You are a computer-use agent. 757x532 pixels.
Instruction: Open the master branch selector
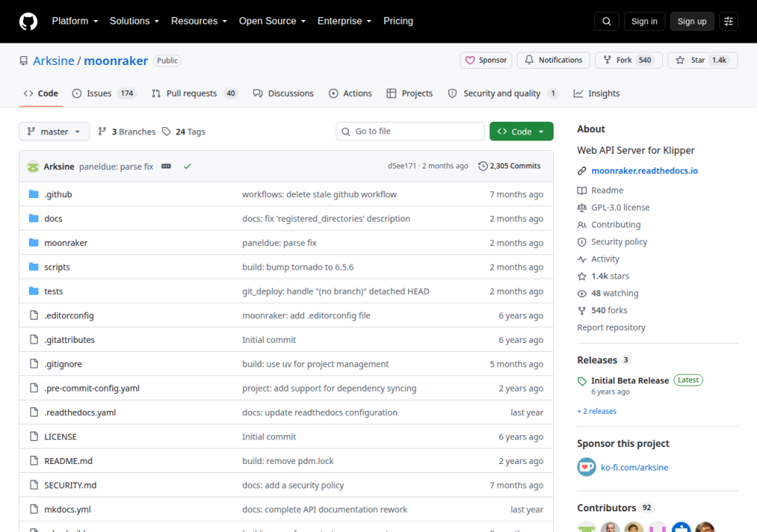[x=54, y=132]
